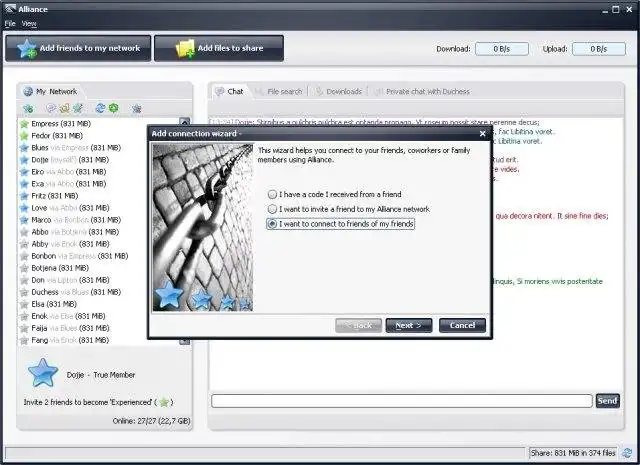Select friend 'Don' in the network list
The height and width of the screenshot is (465, 640).
point(65,280)
